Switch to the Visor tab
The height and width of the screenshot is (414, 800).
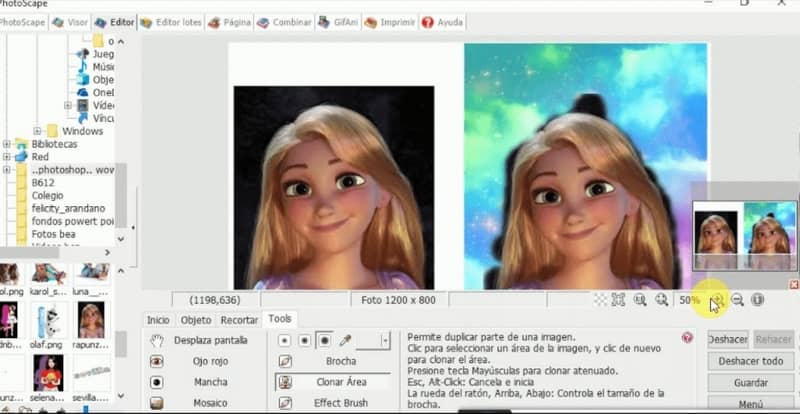(x=70, y=22)
